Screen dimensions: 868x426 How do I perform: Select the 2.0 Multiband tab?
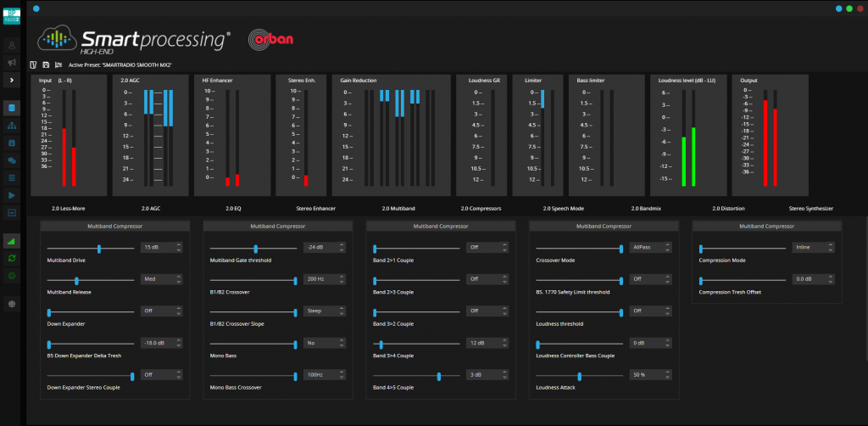[398, 209]
